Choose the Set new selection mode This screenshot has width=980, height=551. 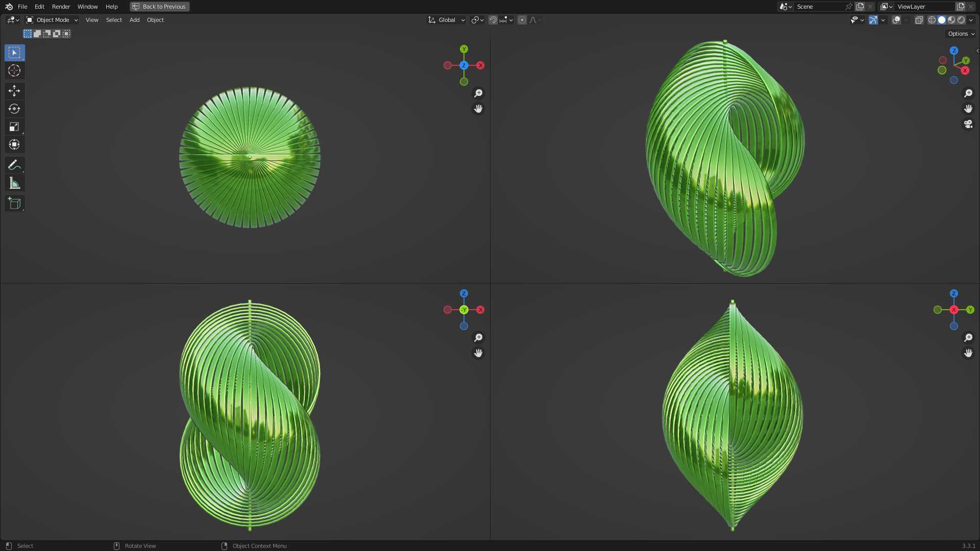[x=28, y=34]
